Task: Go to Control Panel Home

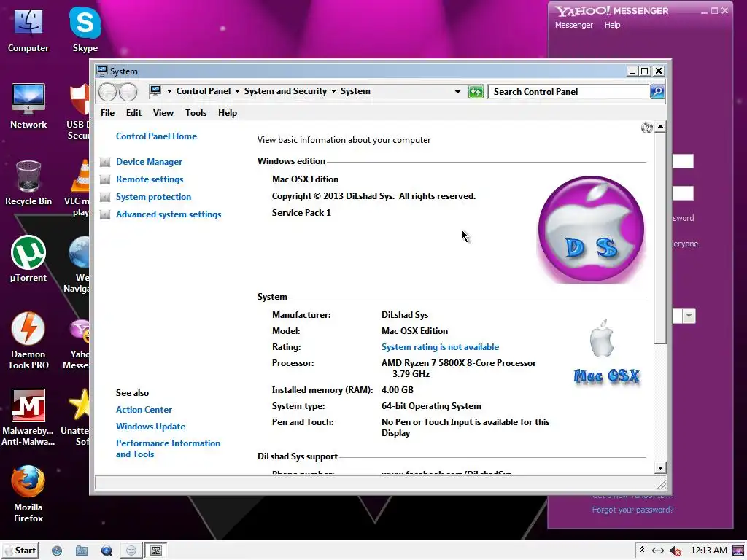Action: click(156, 136)
